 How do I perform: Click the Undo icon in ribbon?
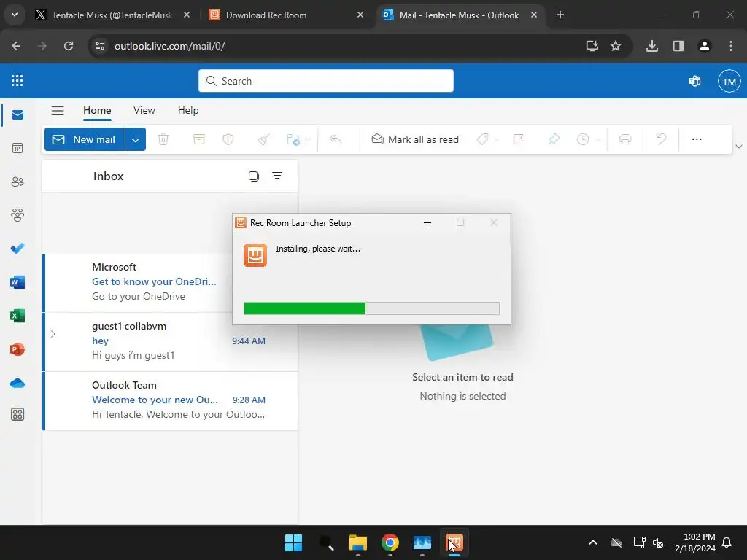(661, 139)
